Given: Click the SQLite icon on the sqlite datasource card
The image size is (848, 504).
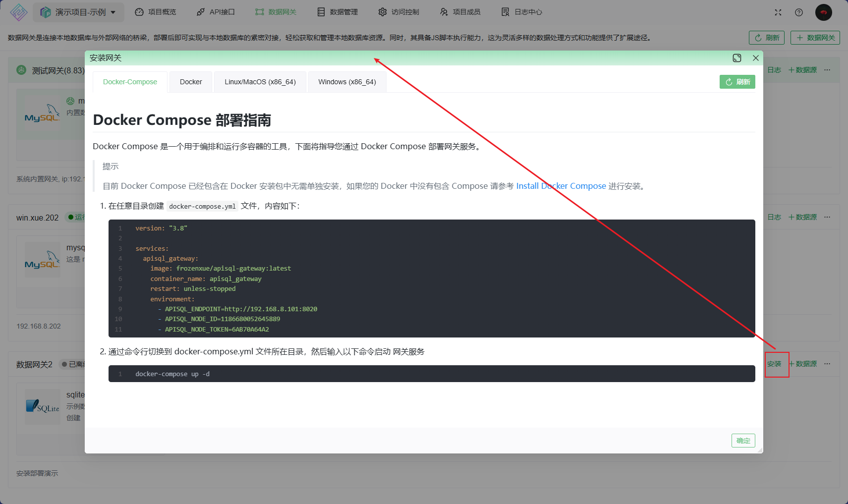Looking at the screenshot, I should point(42,406).
